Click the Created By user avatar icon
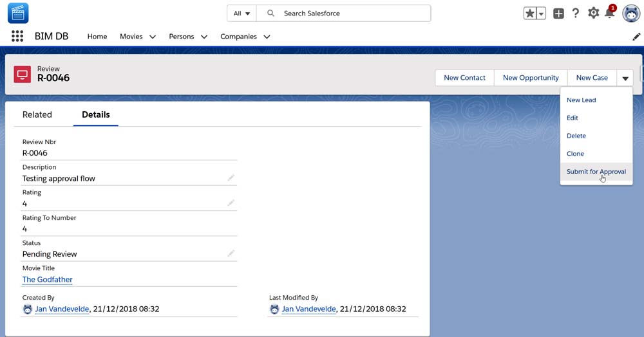The image size is (644, 337). point(28,309)
